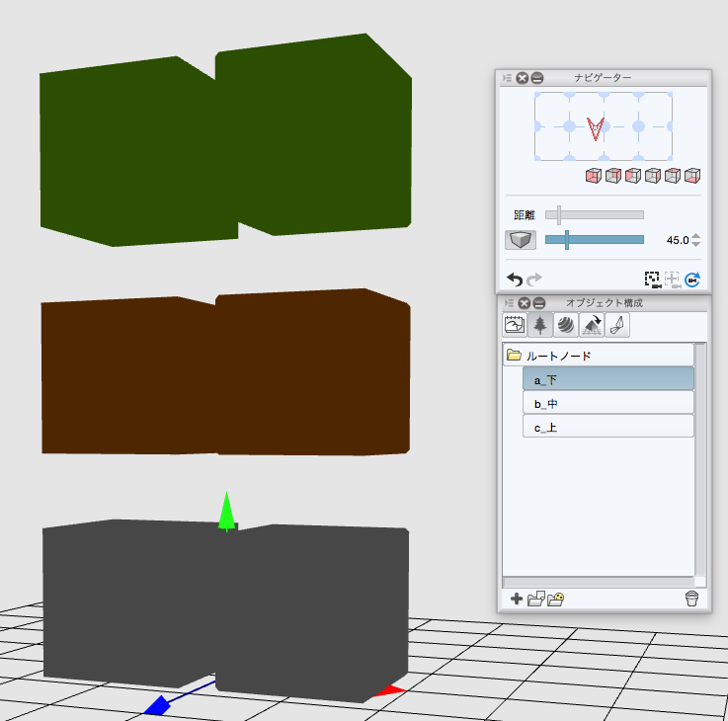Open the Navigator panel menu
Viewport: 728px width, 721px height.
pos(507,78)
